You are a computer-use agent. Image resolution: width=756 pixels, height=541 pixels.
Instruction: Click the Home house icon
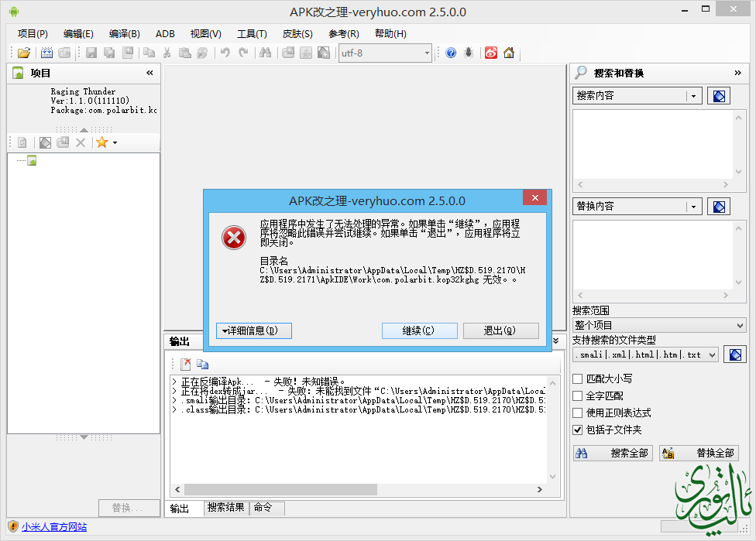(x=509, y=53)
